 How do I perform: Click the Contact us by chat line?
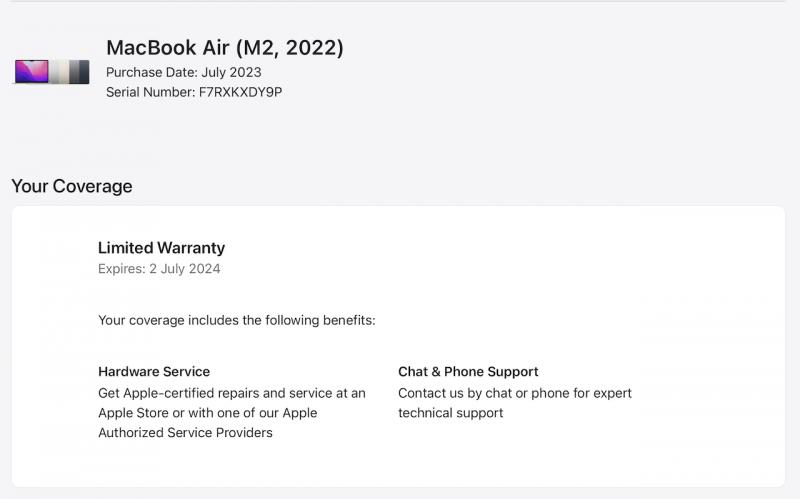[x=514, y=393]
